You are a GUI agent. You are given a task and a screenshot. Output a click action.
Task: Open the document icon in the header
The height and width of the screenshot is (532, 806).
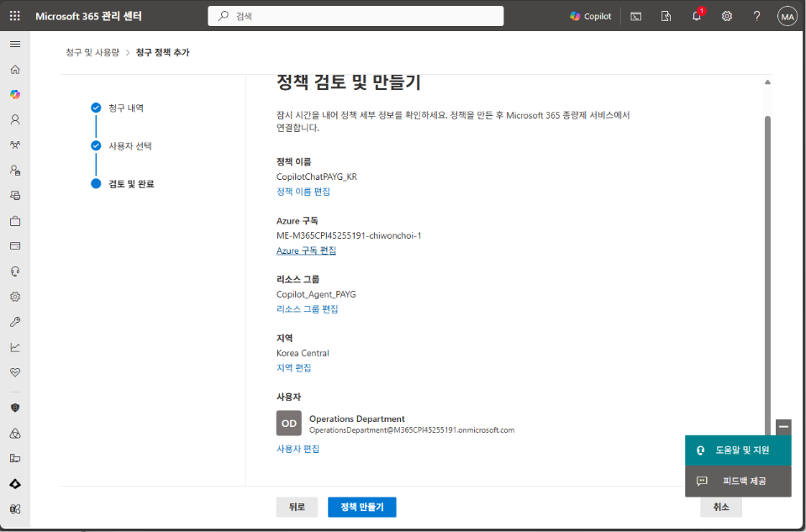(x=666, y=17)
